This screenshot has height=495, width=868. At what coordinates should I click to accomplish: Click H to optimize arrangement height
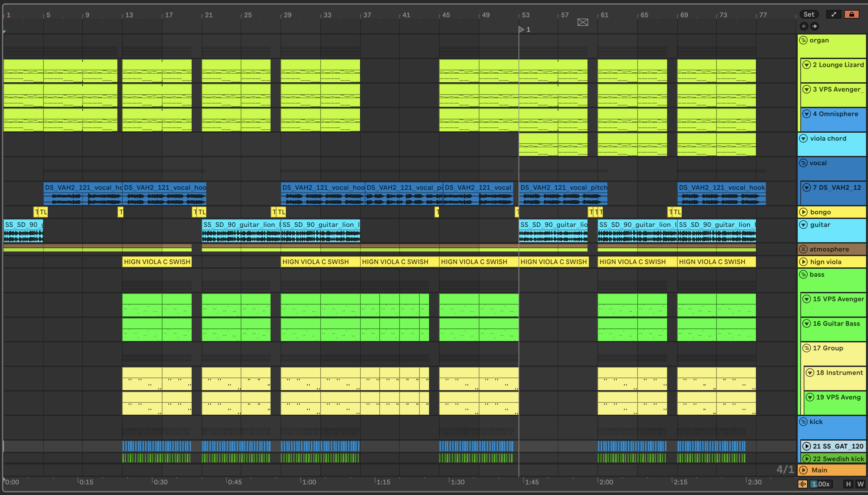pos(848,484)
